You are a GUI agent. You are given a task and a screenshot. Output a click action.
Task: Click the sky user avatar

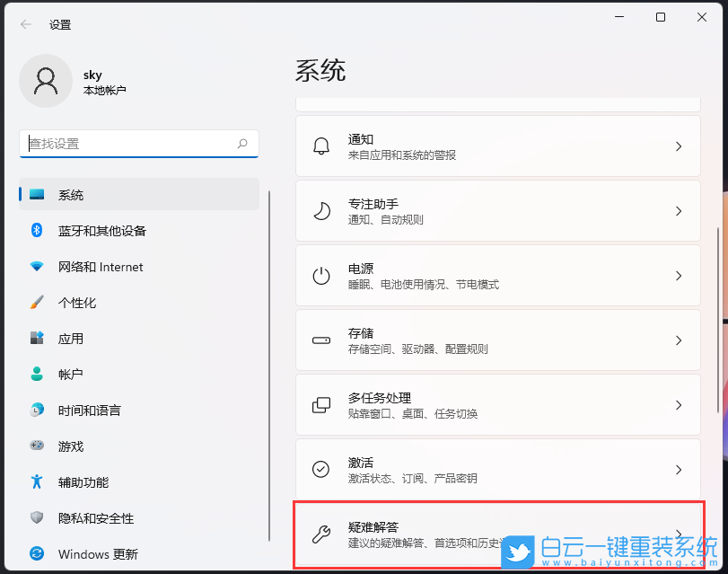[x=46, y=81]
